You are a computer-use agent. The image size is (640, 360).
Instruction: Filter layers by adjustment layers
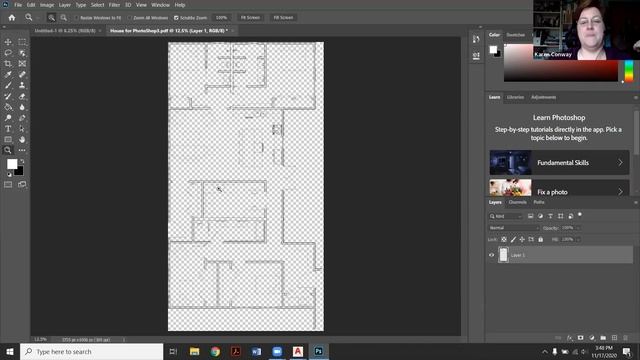(x=540, y=216)
